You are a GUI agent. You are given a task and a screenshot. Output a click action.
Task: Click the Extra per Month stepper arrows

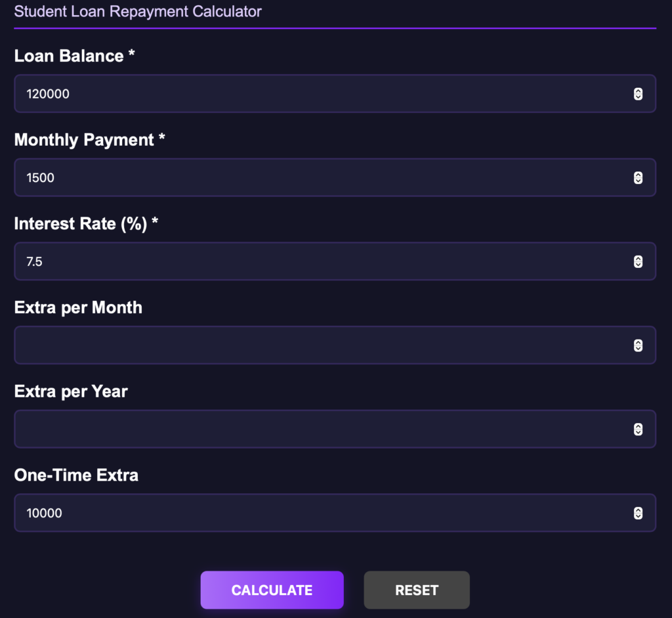coord(638,345)
